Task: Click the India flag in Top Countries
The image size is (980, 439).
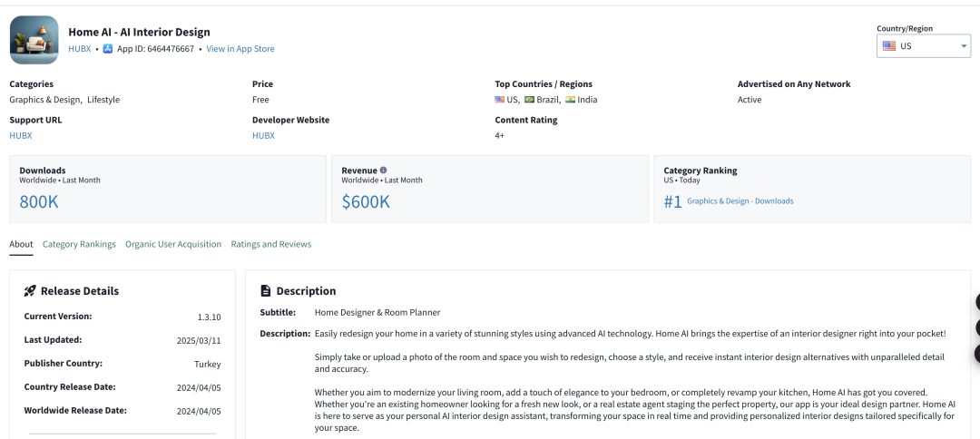Action: (x=570, y=99)
